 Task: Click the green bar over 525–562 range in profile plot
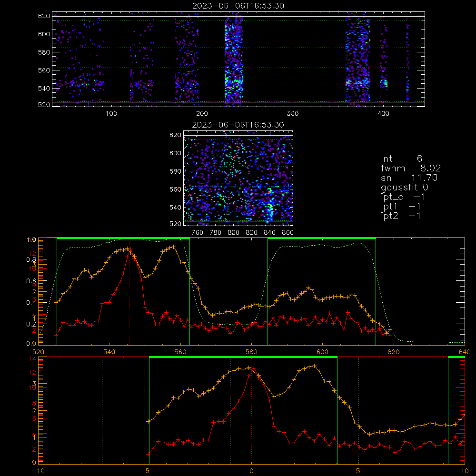click(123, 238)
